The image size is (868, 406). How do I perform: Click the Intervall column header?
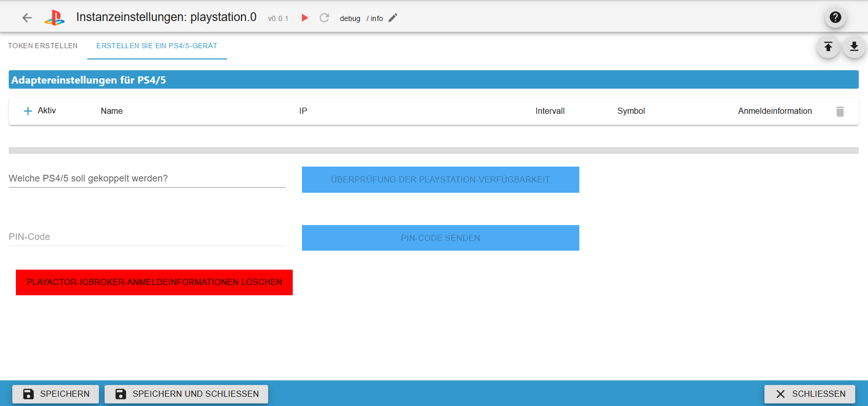[550, 111]
